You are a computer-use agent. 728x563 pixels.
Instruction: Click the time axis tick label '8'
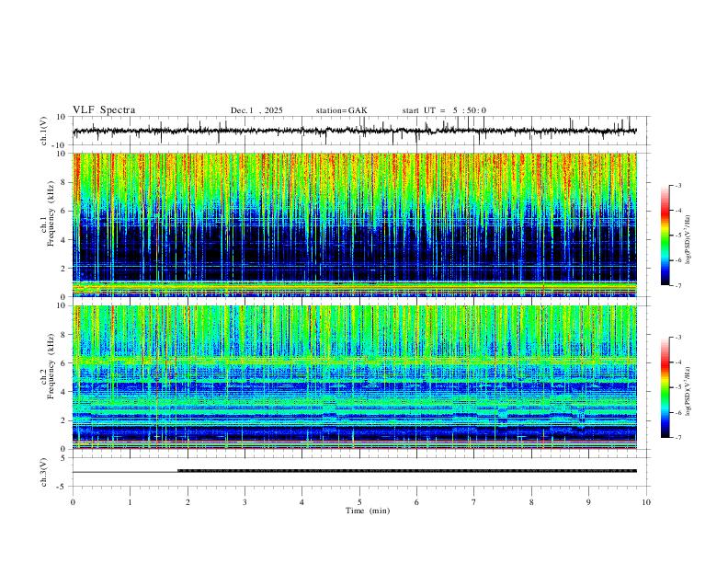[x=531, y=502]
